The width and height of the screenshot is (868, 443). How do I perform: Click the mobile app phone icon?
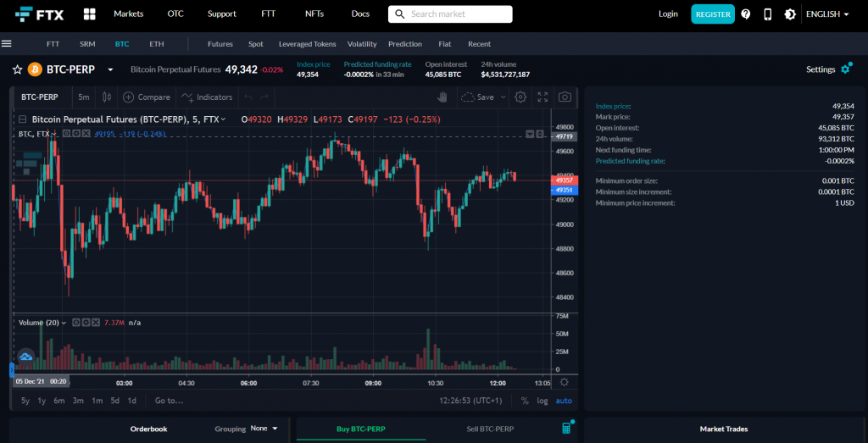click(x=768, y=14)
